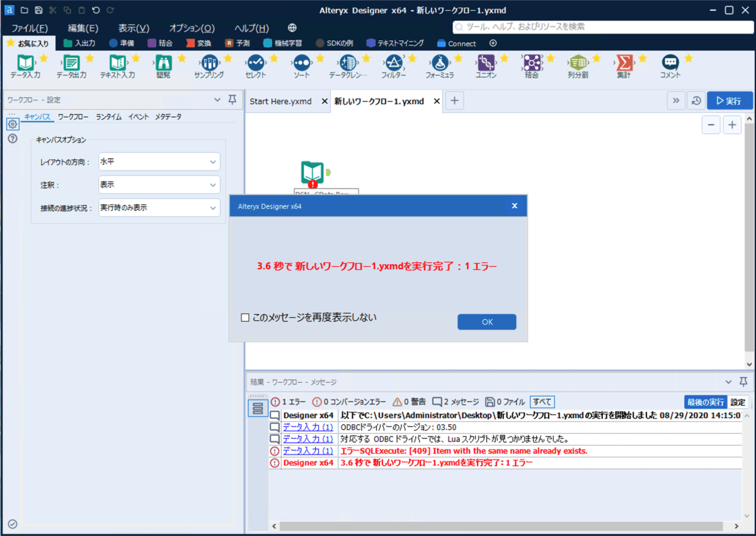Pin the workflow settings panel
756x536 pixels.
pos(232,100)
